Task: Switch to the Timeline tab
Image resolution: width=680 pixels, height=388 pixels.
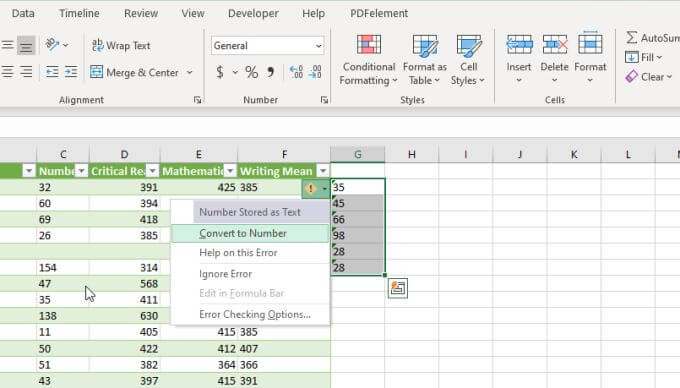Action: click(79, 13)
